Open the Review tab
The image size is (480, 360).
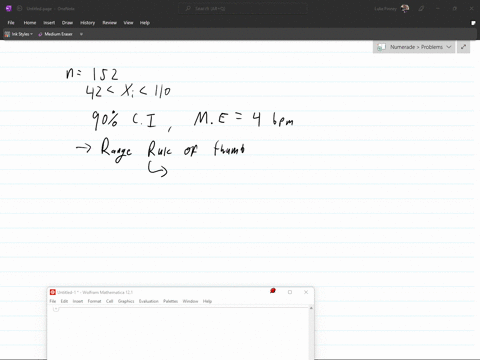109,23
